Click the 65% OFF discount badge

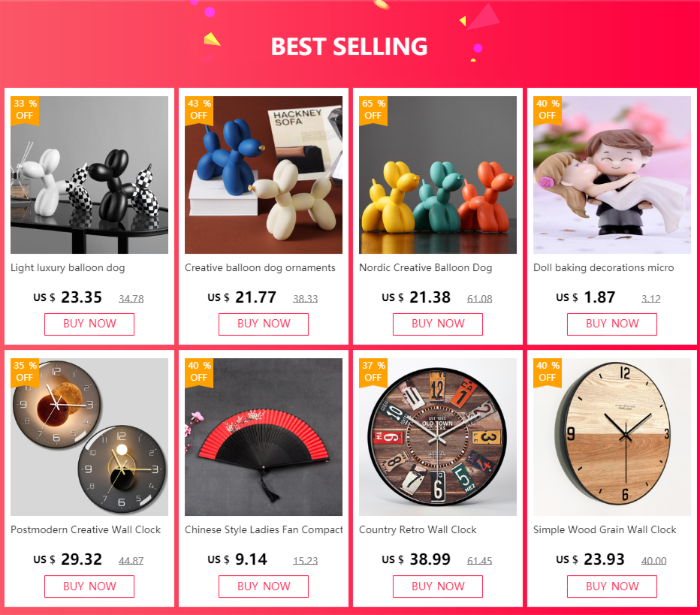(x=373, y=110)
